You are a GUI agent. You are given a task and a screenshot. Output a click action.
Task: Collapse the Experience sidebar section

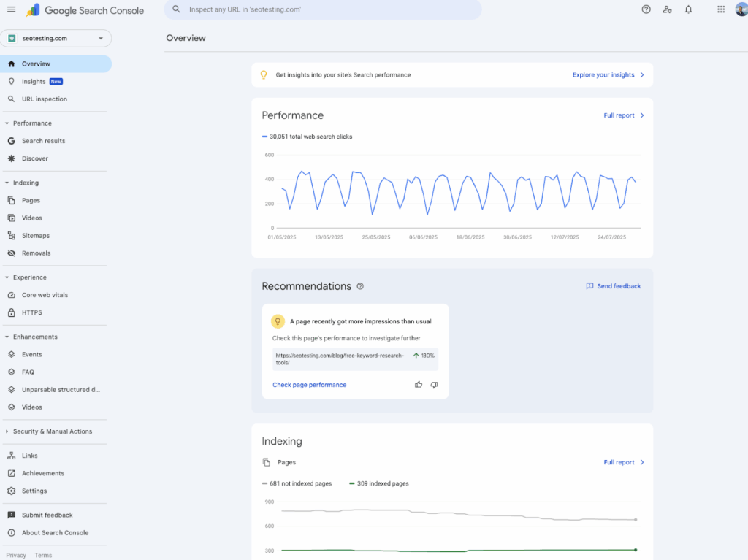[x=7, y=277]
